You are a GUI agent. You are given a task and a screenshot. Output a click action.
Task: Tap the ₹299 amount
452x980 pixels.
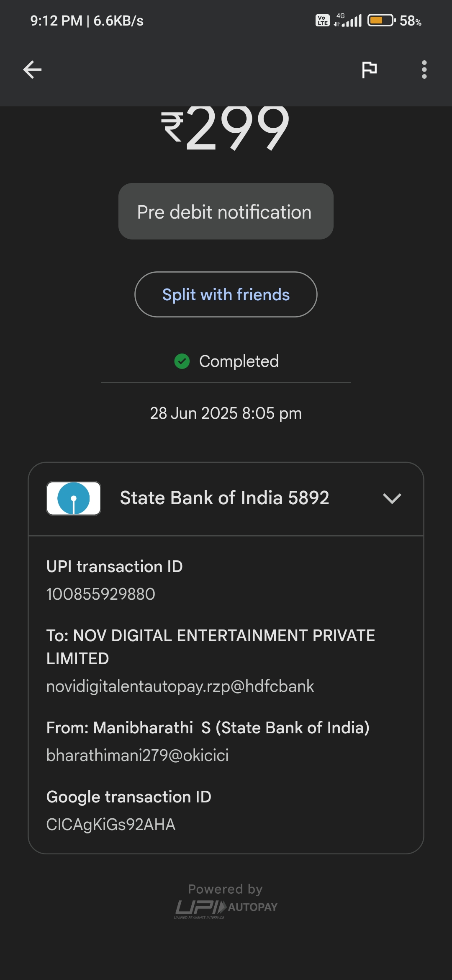tap(226, 127)
